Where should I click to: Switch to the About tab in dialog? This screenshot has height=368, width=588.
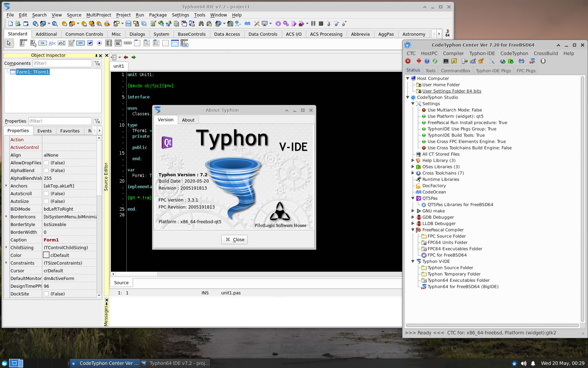188,120
